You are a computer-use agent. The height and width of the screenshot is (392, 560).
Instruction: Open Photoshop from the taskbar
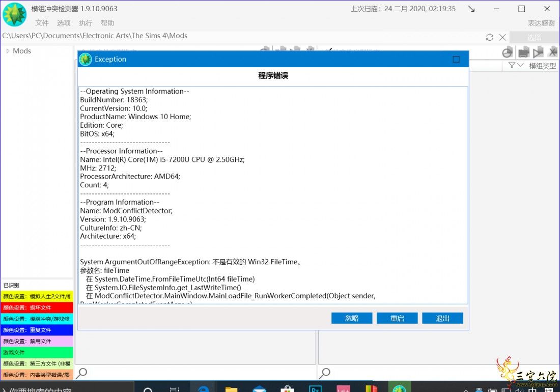pyautogui.click(x=315, y=388)
